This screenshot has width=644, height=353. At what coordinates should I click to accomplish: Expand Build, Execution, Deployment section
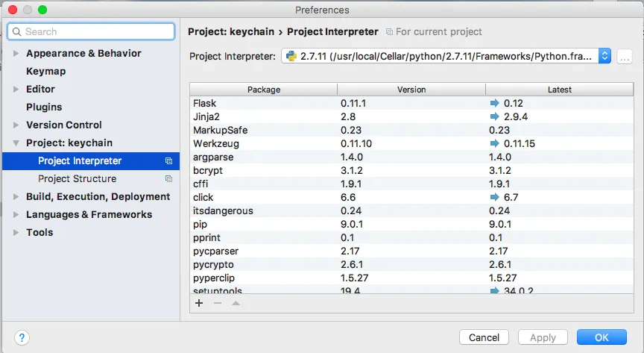16,197
